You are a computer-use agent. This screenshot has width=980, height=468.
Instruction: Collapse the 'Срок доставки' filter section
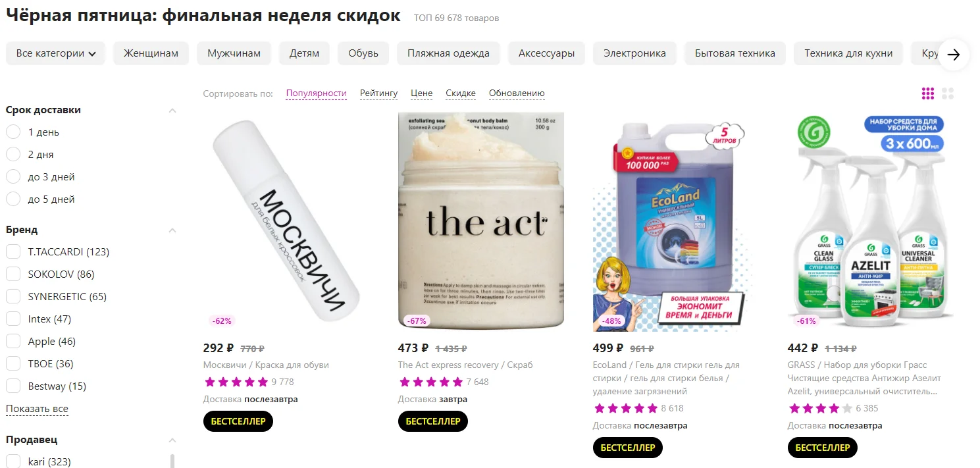coord(172,110)
